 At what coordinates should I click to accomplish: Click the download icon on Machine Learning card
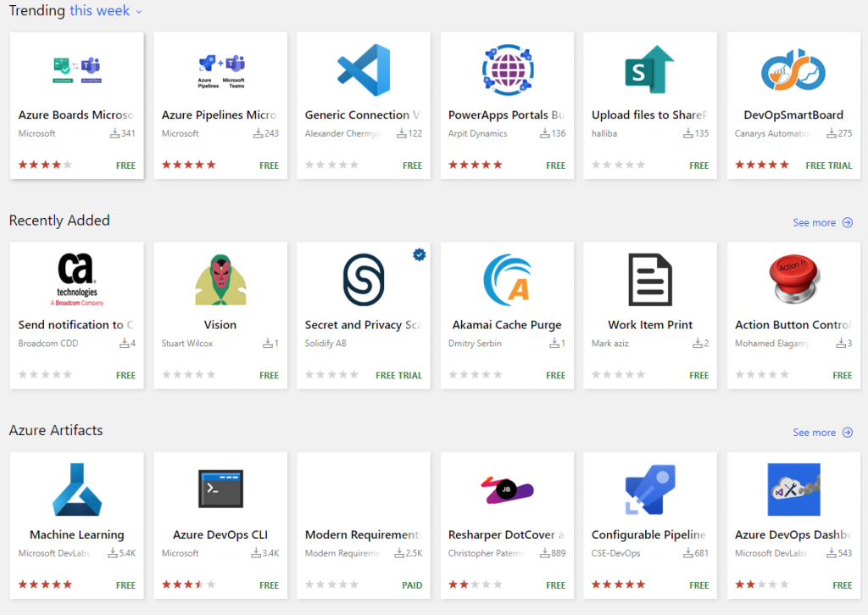click(x=113, y=553)
